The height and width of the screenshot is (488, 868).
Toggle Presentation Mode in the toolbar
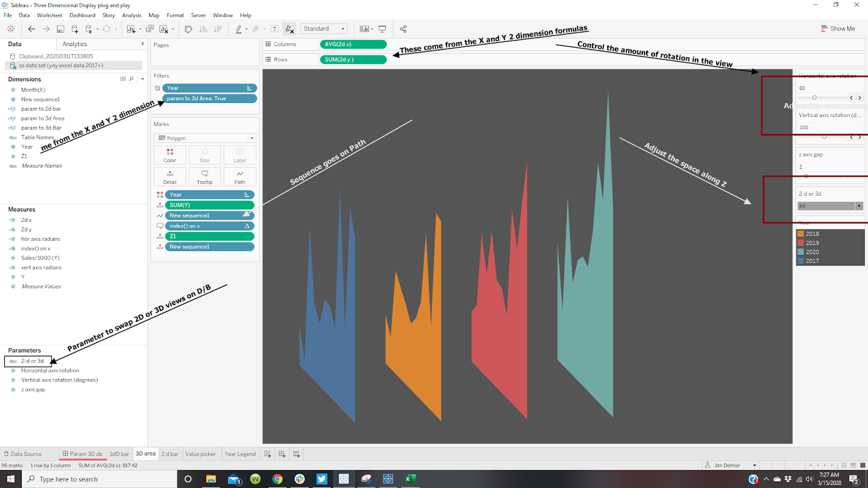[383, 29]
